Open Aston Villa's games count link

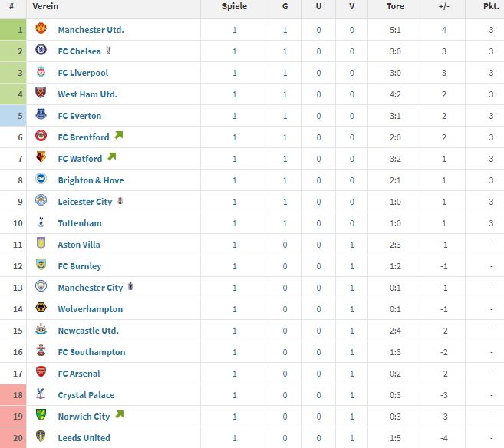point(234,245)
